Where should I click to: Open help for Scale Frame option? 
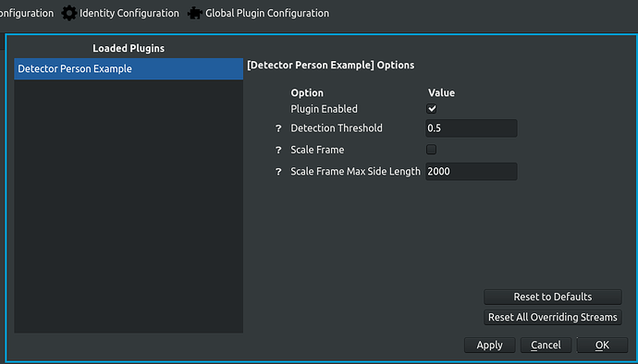pyautogui.click(x=278, y=150)
